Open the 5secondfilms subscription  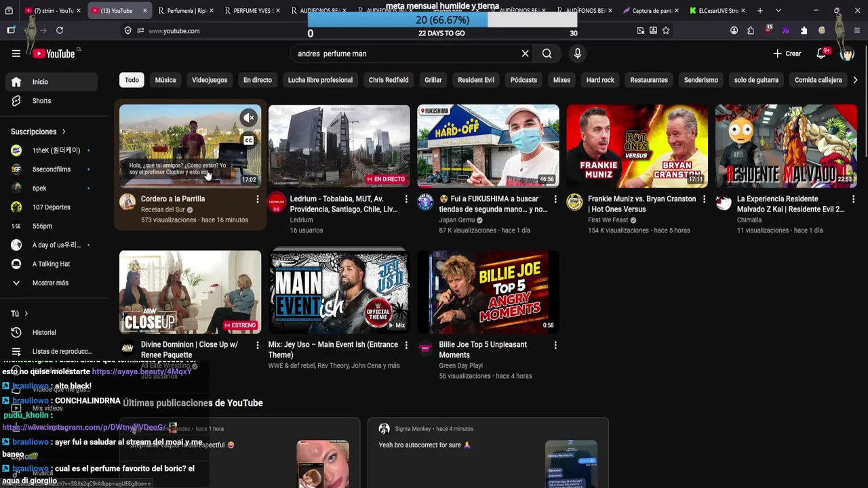click(52, 169)
